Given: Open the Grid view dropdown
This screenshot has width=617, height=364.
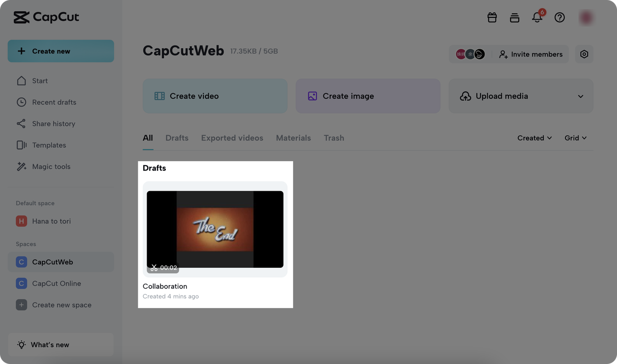Looking at the screenshot, I should click(x=576, y=138).
